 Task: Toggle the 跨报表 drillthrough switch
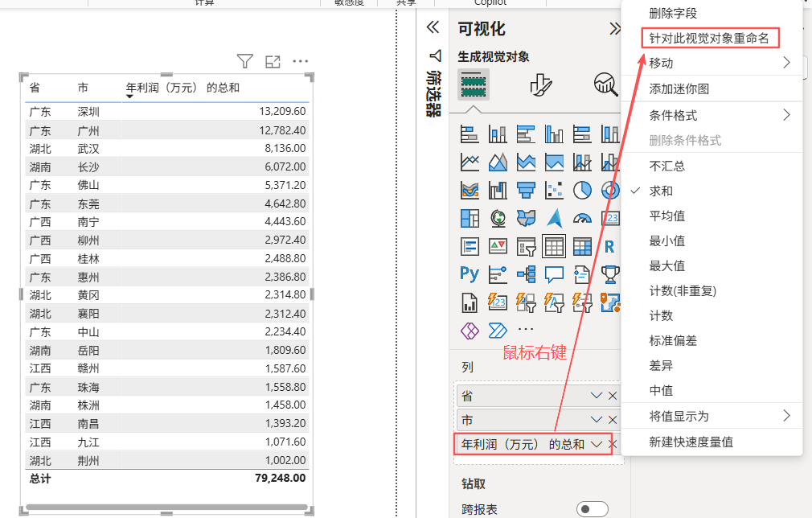point(593,509)
